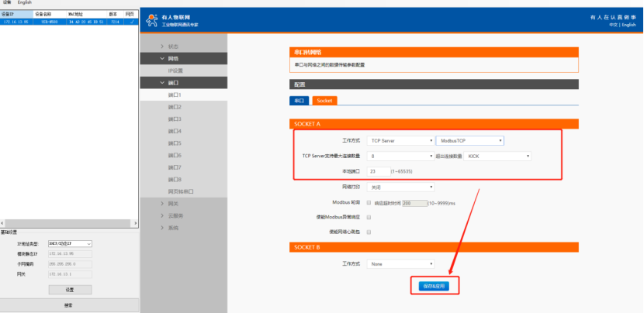Switch to the 串口 tab
Viewport: 644px width, 313px height.
(x=299, y=101)
